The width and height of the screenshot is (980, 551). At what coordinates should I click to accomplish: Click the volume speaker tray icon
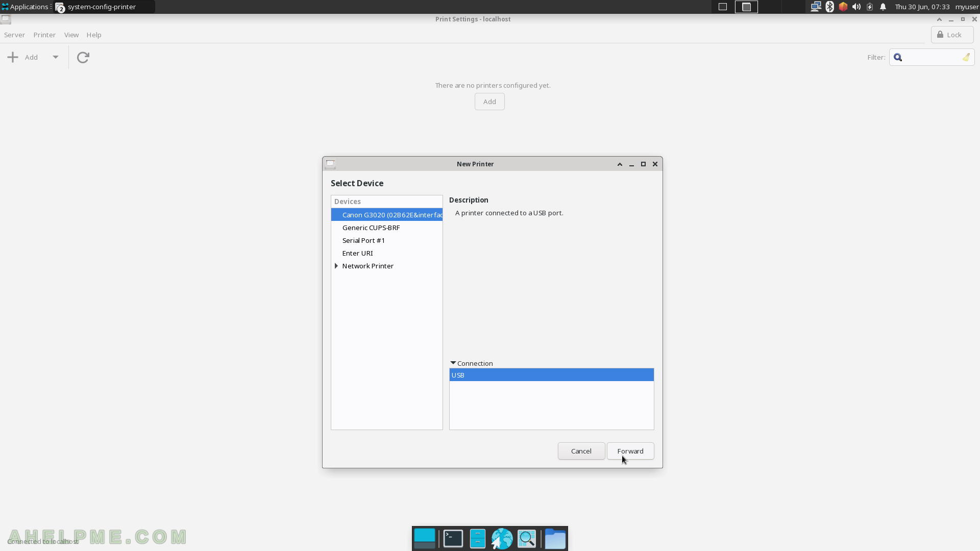pos(856,7)
